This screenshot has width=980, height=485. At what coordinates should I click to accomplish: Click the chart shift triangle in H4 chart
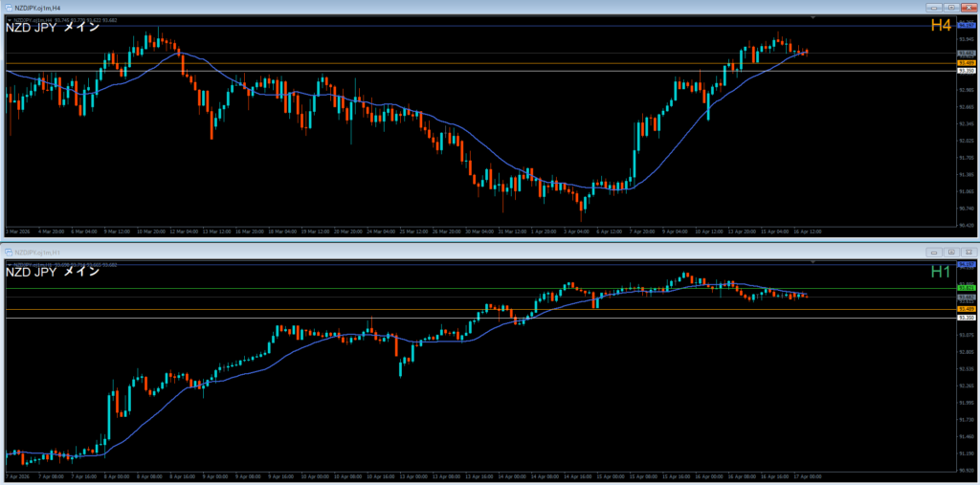point(813,19)
